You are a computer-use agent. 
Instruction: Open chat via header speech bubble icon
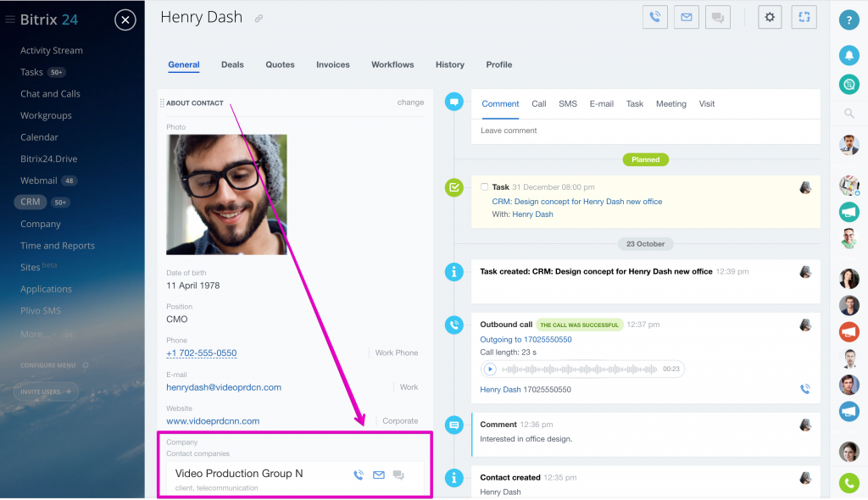[x=718, y=17]
